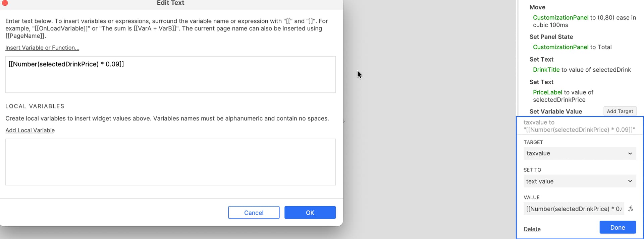Select the Set Panel State action
The height and width of the screenshot is (239, 644).
551,37
